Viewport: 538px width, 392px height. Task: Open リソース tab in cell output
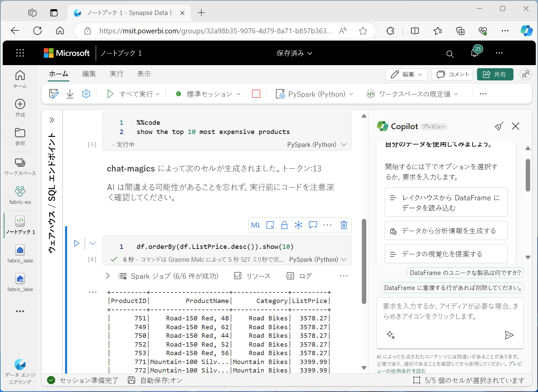(x=252, y=276)
